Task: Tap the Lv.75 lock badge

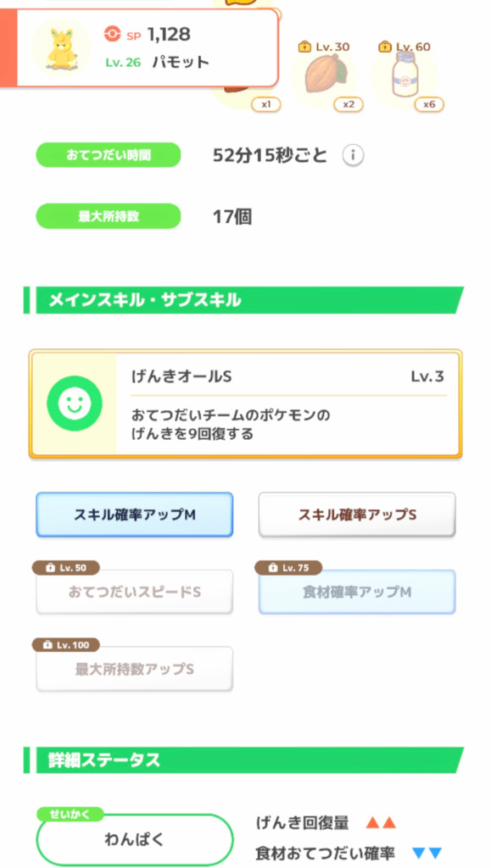Action: [288, 568]
